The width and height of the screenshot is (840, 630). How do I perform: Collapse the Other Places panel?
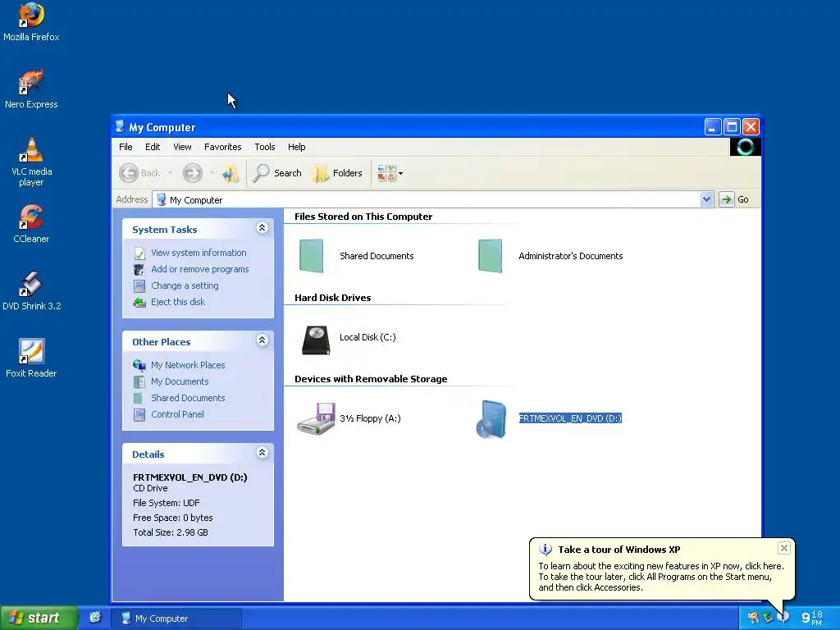pos(262,340)
